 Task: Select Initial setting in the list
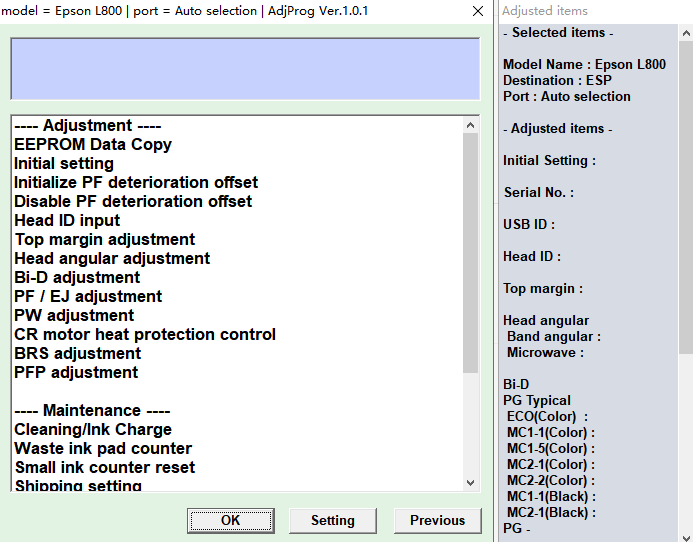[x=64, y=164]
